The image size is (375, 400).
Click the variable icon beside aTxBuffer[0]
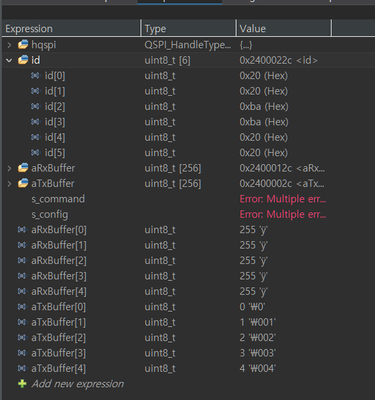click(22, 307)
